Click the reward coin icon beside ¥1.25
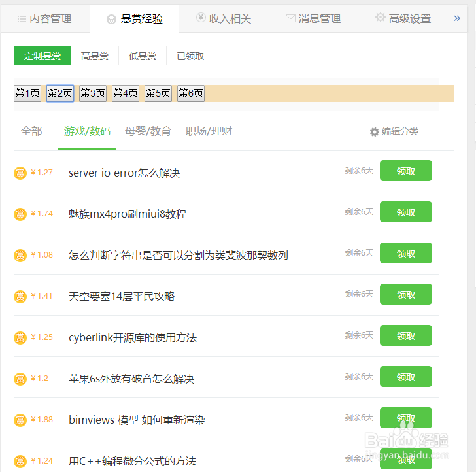 [x=20, y=337]
